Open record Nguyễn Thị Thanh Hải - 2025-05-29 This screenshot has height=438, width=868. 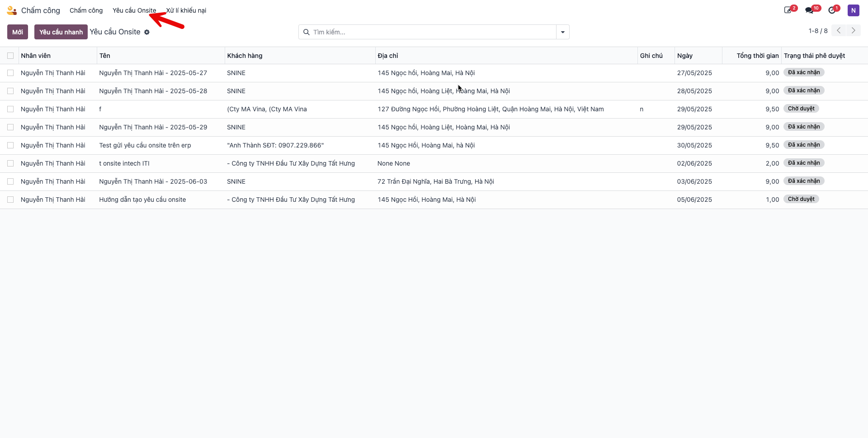(153, 127)
